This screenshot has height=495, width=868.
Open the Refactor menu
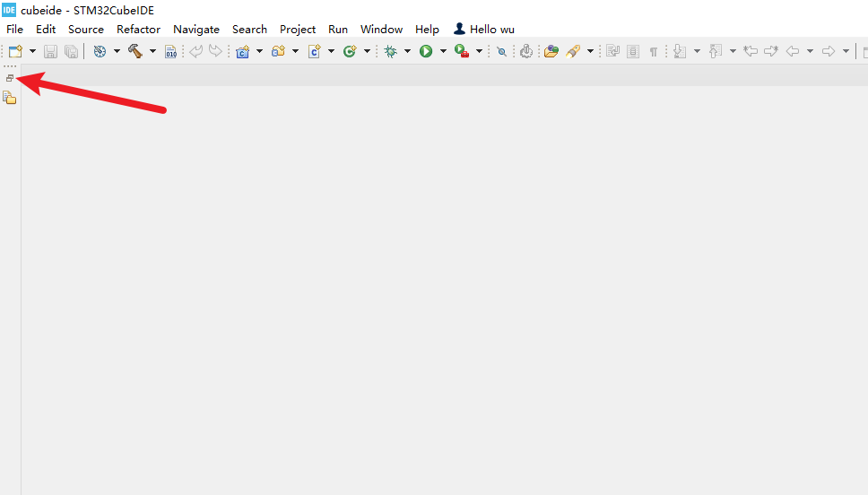(138, 29)
